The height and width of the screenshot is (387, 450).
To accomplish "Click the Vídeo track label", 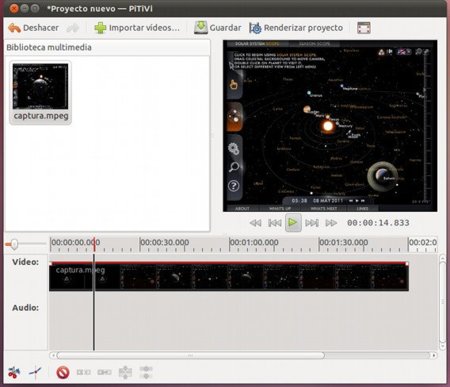I will tap(25, 262).
